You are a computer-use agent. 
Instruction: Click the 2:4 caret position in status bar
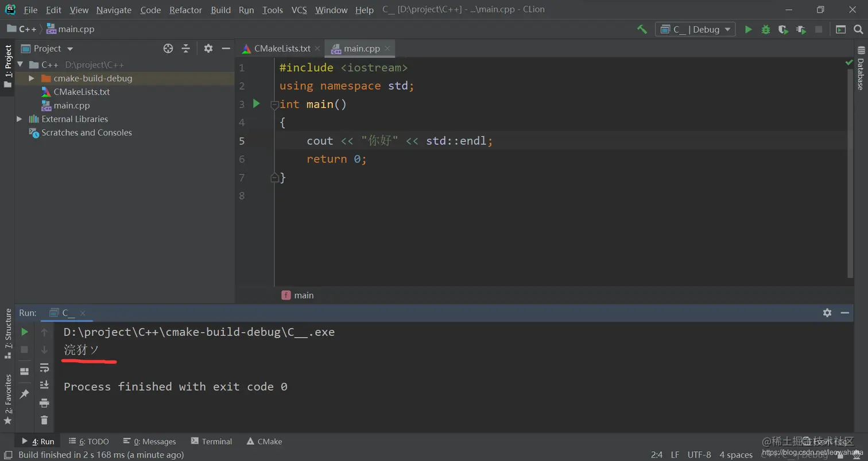[657, 455]
